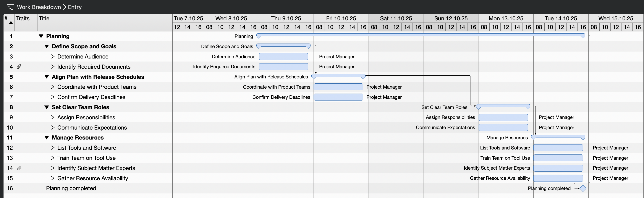Click the paperclip icon on Identify Subject Matter Experts
The width and height of the screenshot is (644, 198).
pos(19,168)
